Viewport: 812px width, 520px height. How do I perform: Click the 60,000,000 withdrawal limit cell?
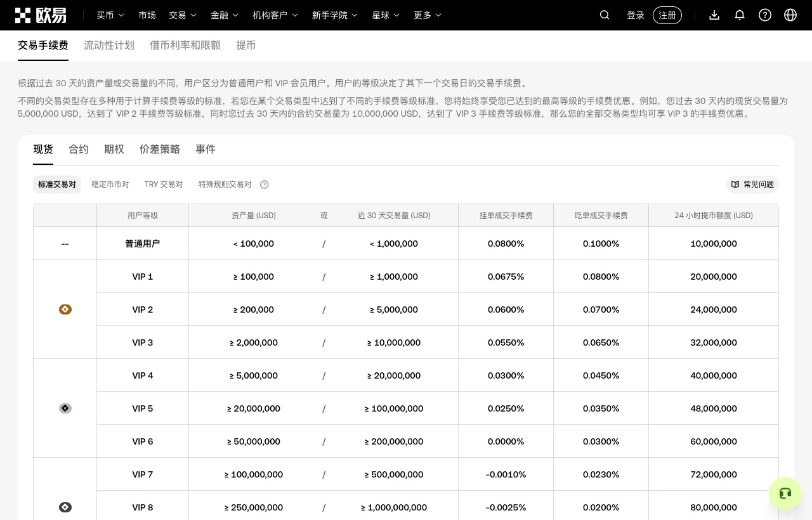714,441
